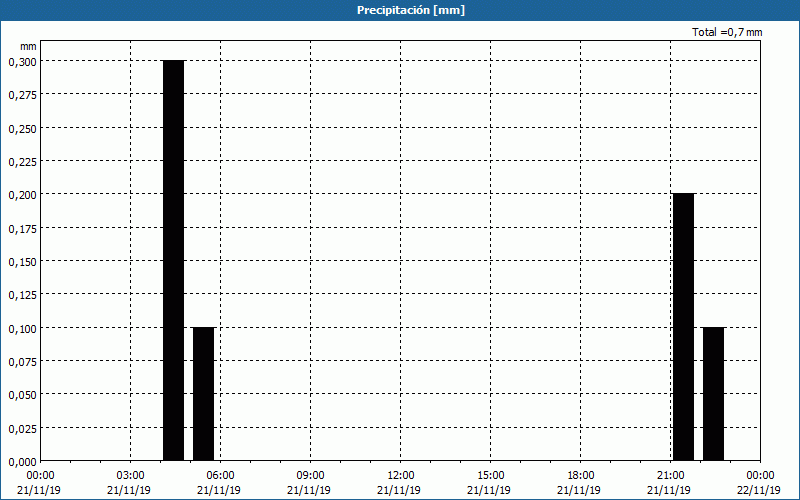
Task: Click the 0,100 y-axis label
Action: pyautogui.click(x=22, y=329)
